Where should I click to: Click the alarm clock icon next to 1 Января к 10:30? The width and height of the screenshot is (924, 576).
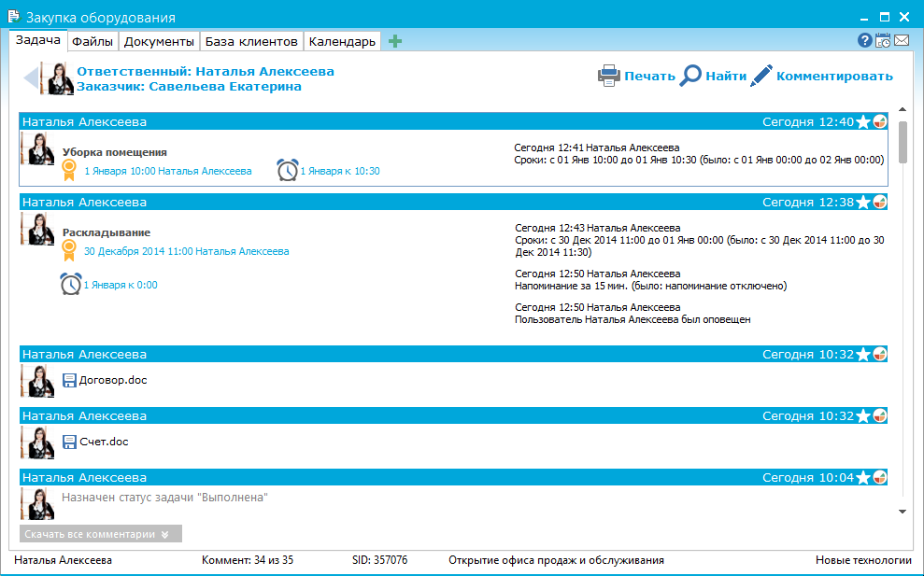[288, 170]
